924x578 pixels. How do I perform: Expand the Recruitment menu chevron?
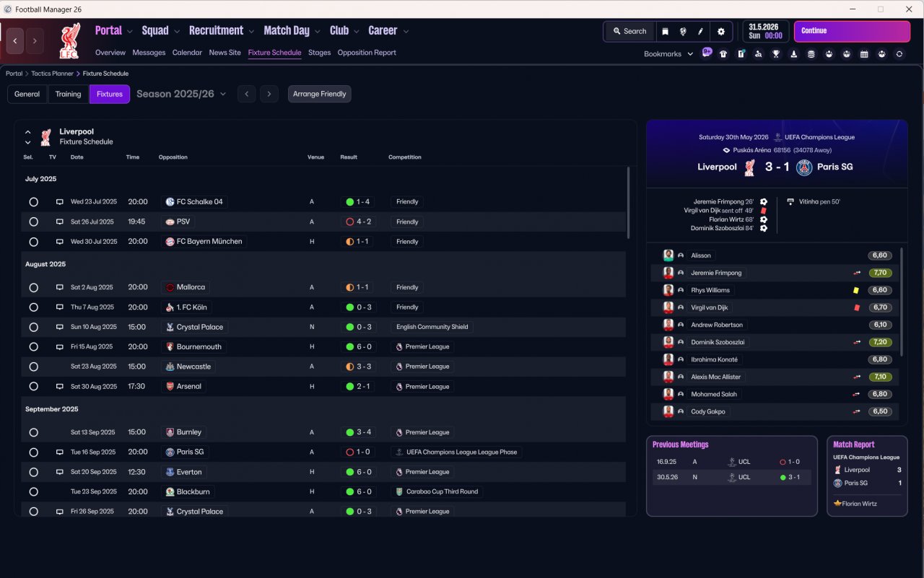pyautogui.click(x=251, y=32)
